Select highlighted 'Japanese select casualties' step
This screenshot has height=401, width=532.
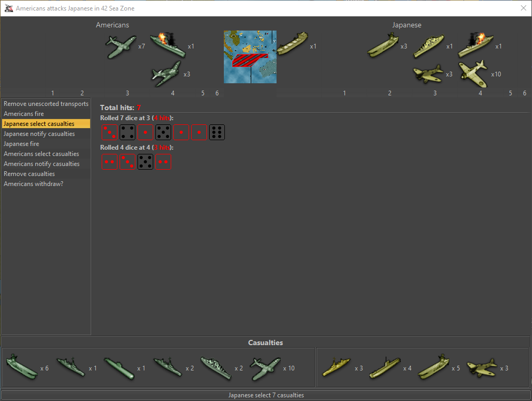pyautogui.click(x=46, y=124)
